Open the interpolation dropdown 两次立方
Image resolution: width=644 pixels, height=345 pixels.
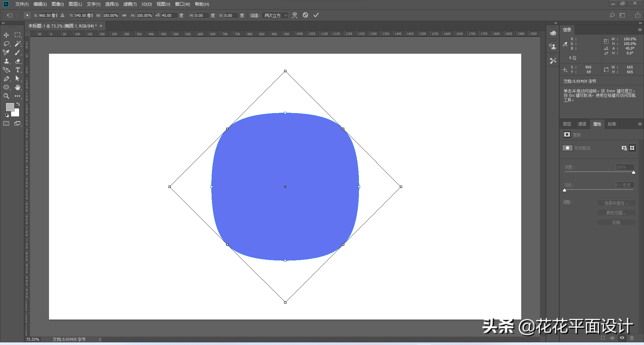pos(275,15)
